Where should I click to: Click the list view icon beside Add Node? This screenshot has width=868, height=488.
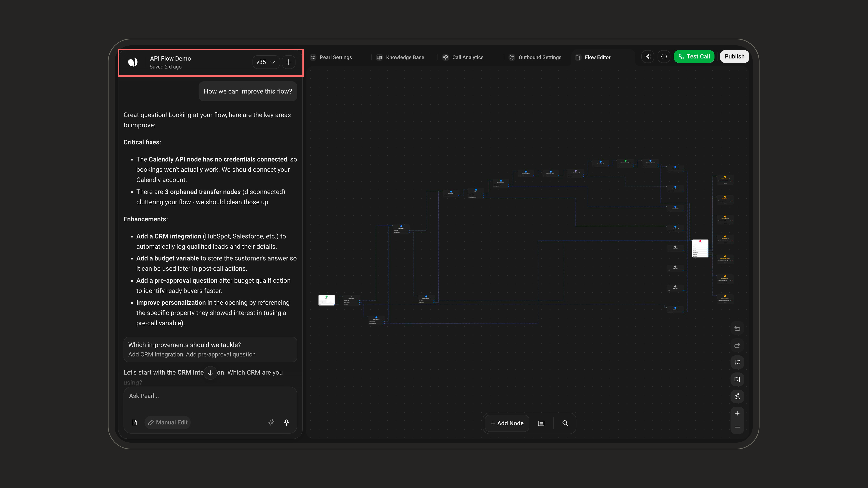pyautogui.click(x=541, y=423)
